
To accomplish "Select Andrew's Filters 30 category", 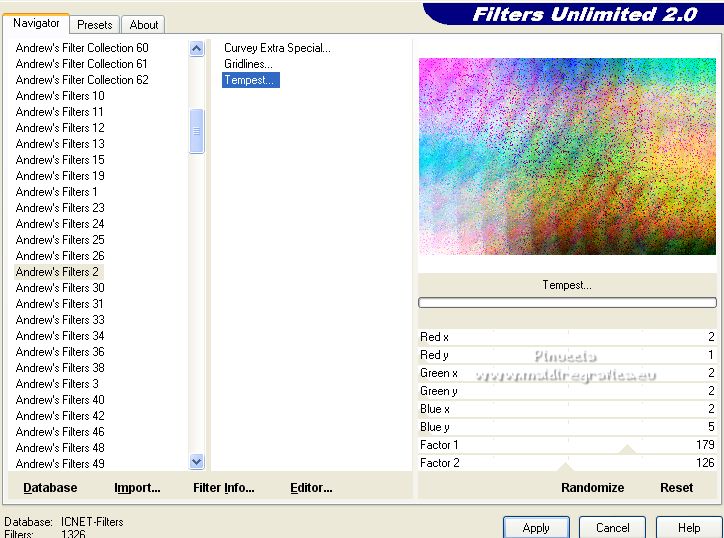I will click(x=60, y=288).
